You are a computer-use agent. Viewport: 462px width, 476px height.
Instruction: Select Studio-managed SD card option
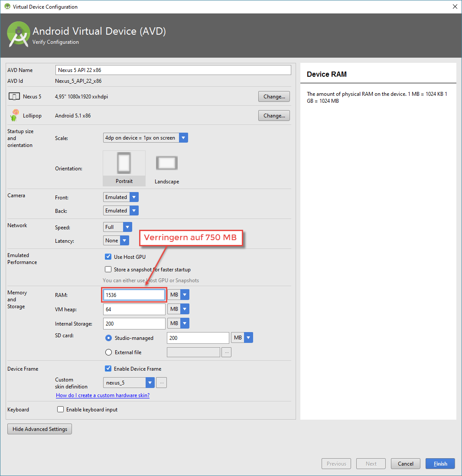coord(108,338)
